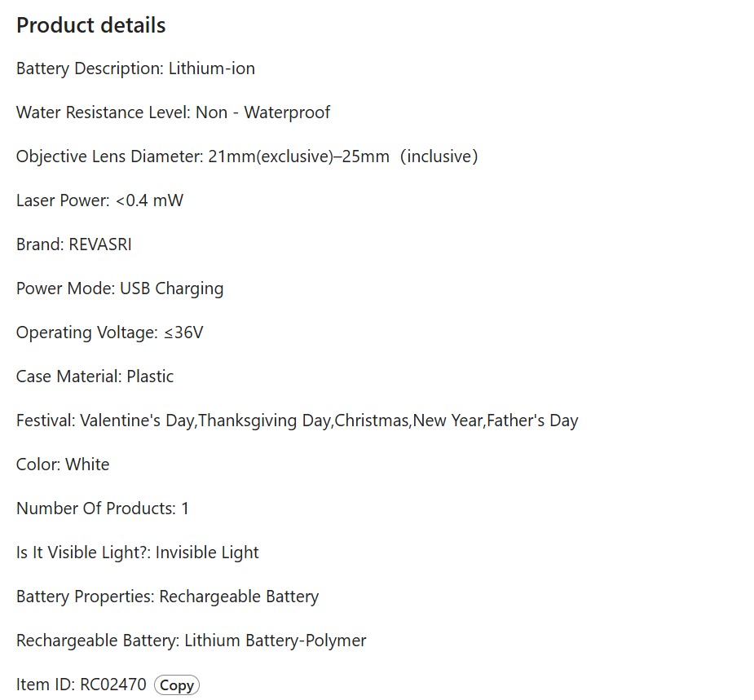Click the Case Material Plastic line

coord(95,376)
